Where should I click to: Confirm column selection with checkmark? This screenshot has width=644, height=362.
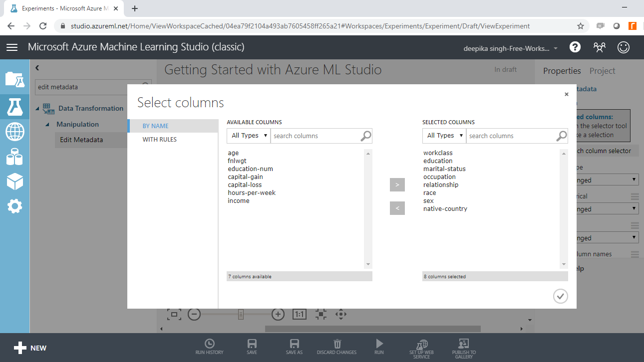coord(561,296)
